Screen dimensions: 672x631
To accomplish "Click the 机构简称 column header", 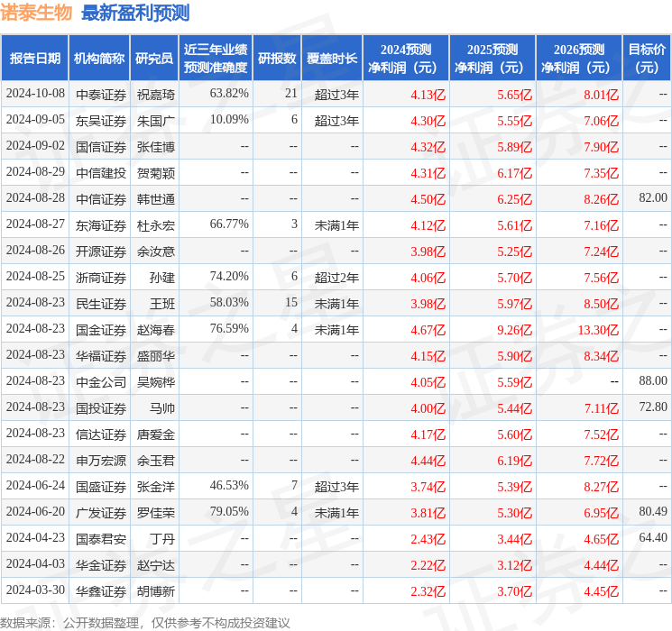I will click(99, 59).
